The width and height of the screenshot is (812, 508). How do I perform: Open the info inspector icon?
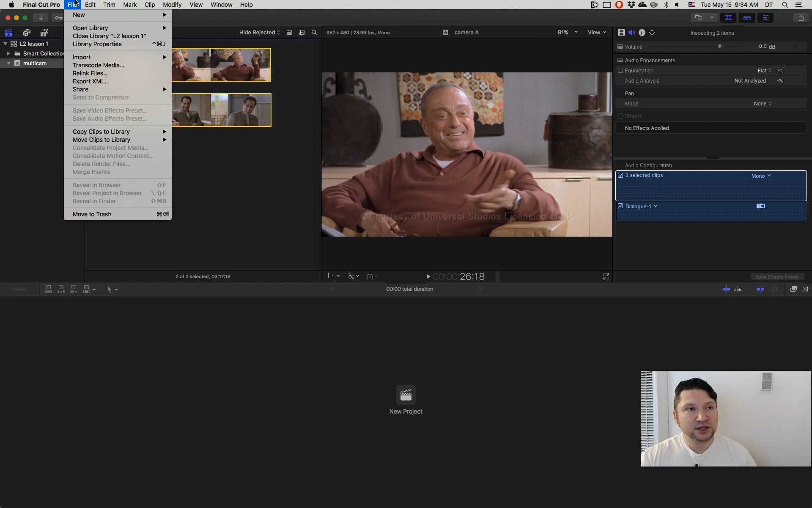coord(642,33)
